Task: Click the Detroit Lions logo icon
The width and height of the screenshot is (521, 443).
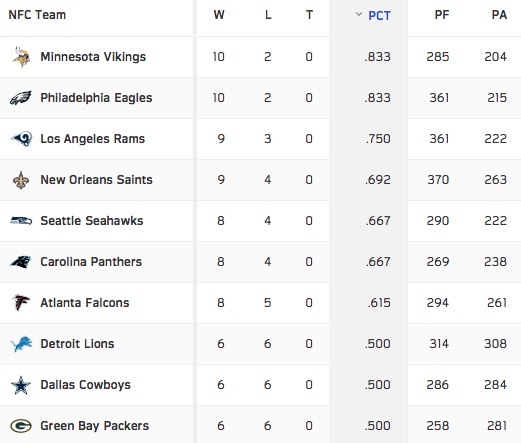Action: (x=21, y=344)
